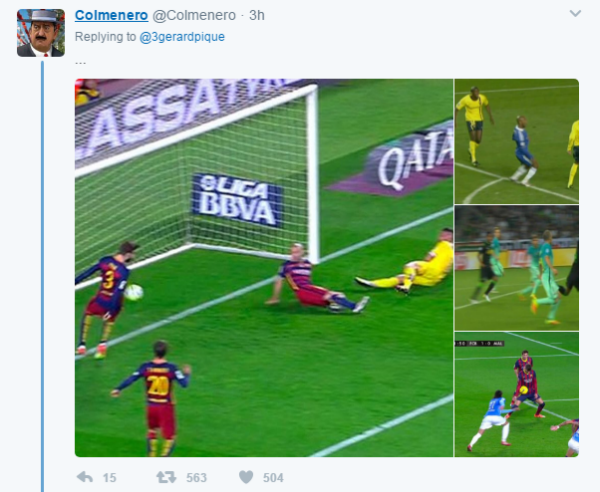
Task: Click the retweet count 563
Action: point(196,477)
